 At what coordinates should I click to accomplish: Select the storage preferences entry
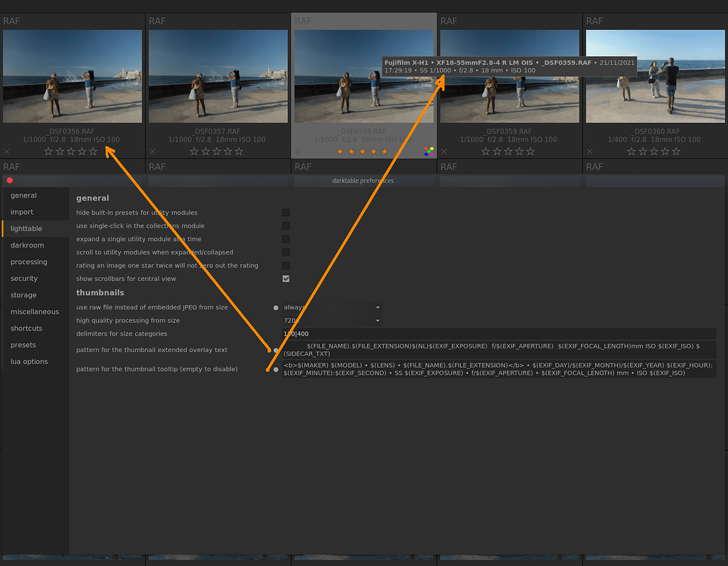coord(26,294)
